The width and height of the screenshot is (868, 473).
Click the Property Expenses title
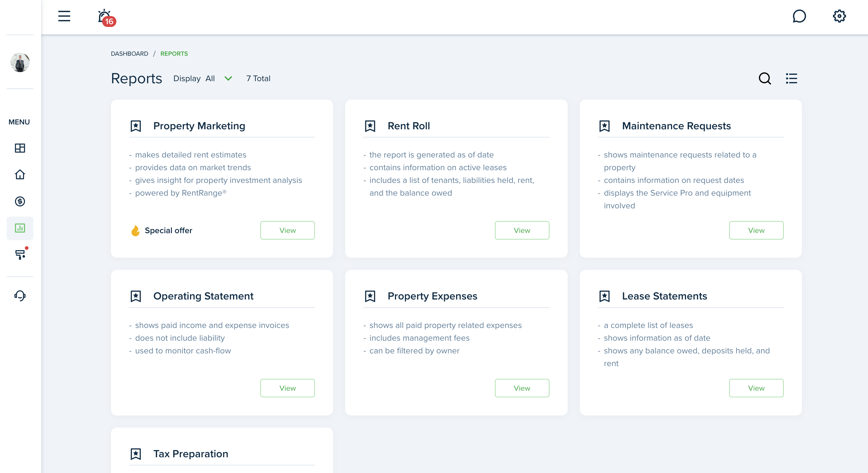pos(432,296)
